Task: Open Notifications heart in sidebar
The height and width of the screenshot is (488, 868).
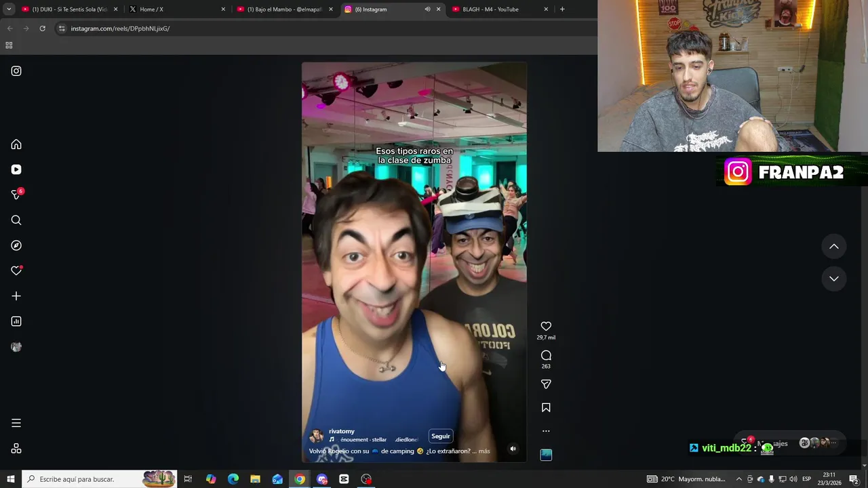Action: point(16,270)
